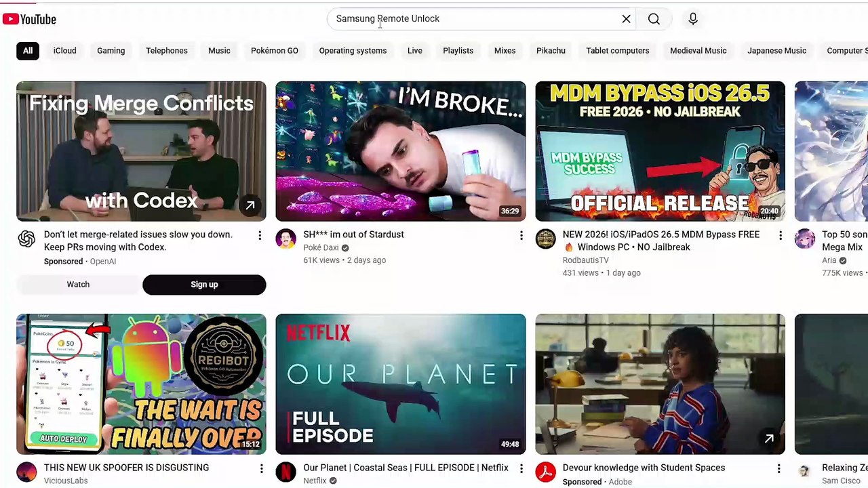The image size is (868, 488).
Task: Open the Codex merge-related issues ad text
Action: coord(138,241)
